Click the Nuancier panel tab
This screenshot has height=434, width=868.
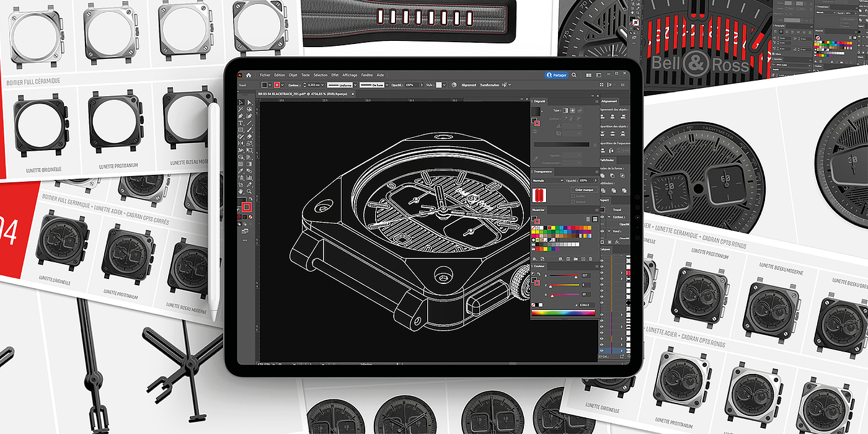tap(538, 210)
